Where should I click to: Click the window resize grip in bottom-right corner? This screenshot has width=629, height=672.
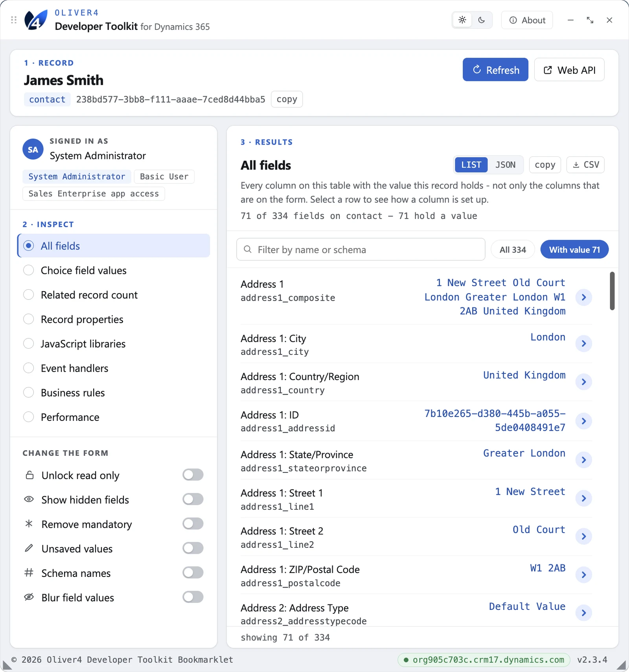click(x=621, y=665)
